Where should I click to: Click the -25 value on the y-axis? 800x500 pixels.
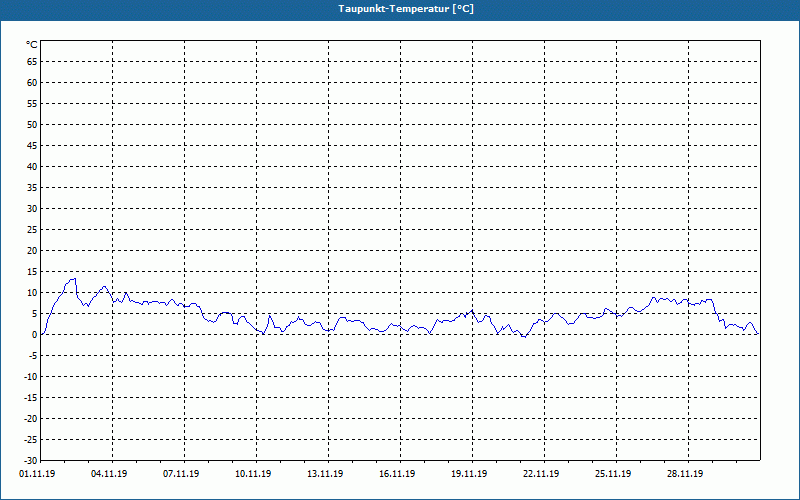click(31, 440)
